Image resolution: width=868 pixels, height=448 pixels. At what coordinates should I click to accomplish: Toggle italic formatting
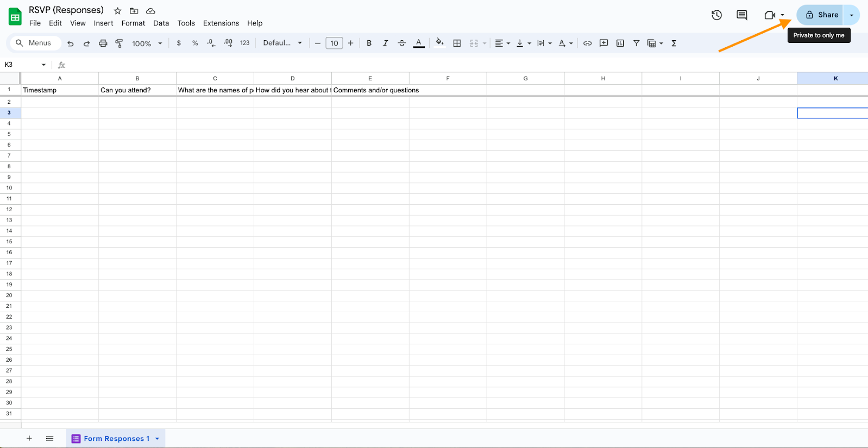click(x=385, y=43)
